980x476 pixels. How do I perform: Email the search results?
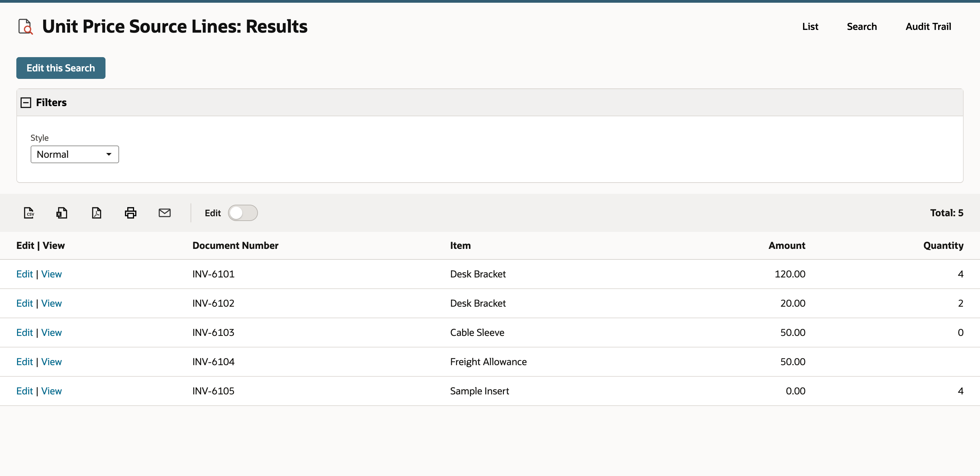point(165,213)
